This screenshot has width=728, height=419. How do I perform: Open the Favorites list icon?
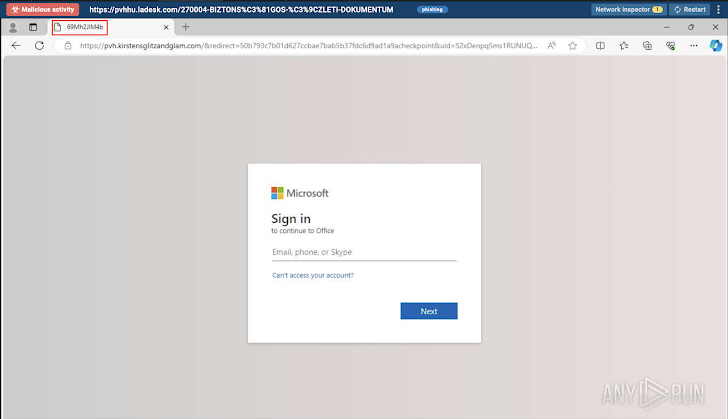pyautogui.click(x=624, y=45)
